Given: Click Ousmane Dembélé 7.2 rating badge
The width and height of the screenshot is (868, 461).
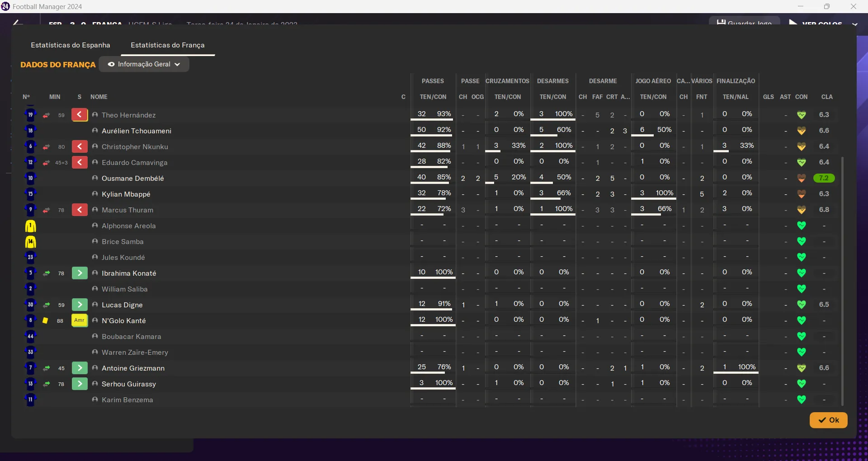Looking at the screenshot, I should pyautogui.click(x=824, y=178).
